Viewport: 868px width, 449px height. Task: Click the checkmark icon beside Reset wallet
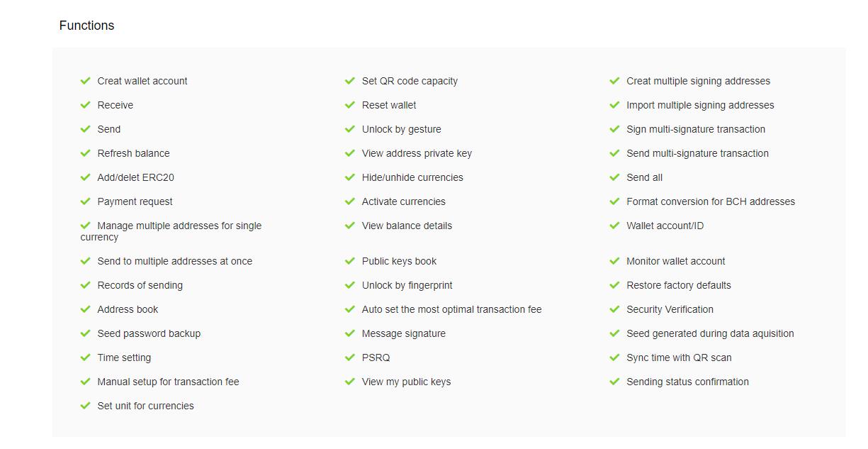pos(350,105)
